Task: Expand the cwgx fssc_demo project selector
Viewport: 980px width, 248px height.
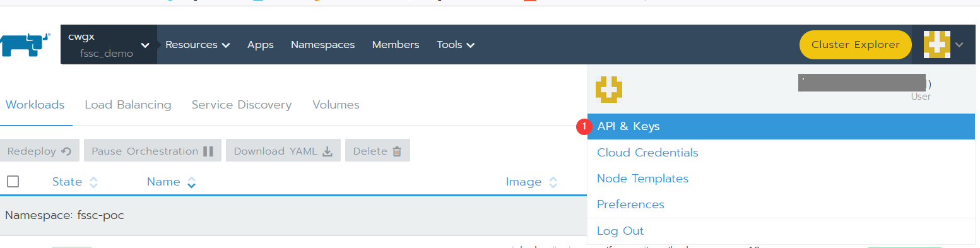Action: tap(109, 45)
